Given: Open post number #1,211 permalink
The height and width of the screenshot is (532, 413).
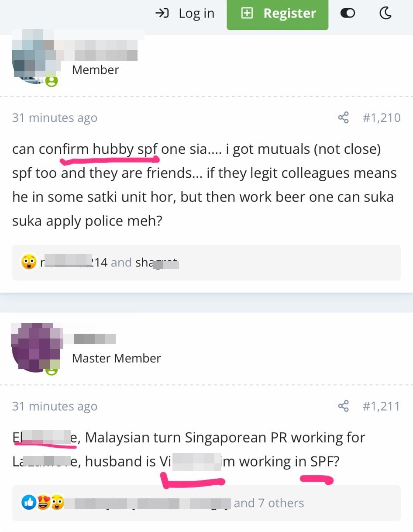Looking at the screenshot, I should click(x=382, y=406).
